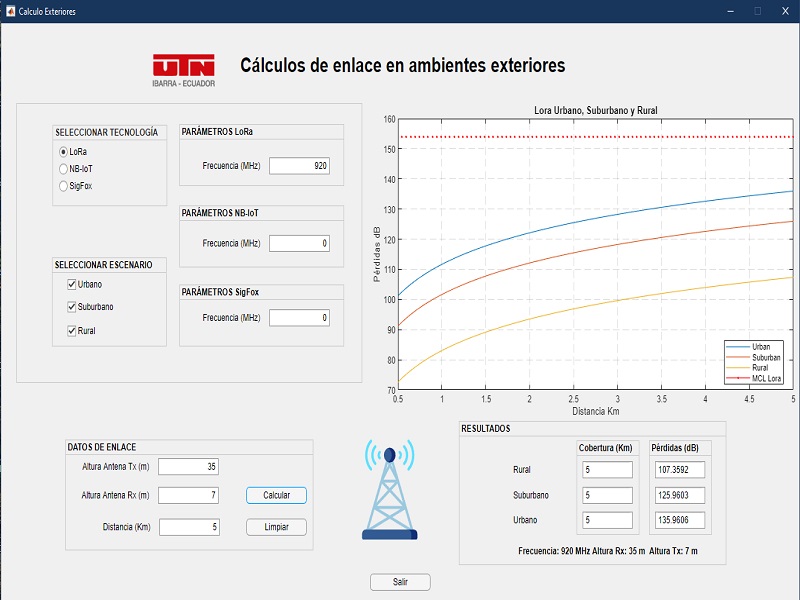This screenshot has width=800, height=600.
Task: Click the "SELECCIONAR ESCENARIO" panel title
Action: [x=104, y=265]
